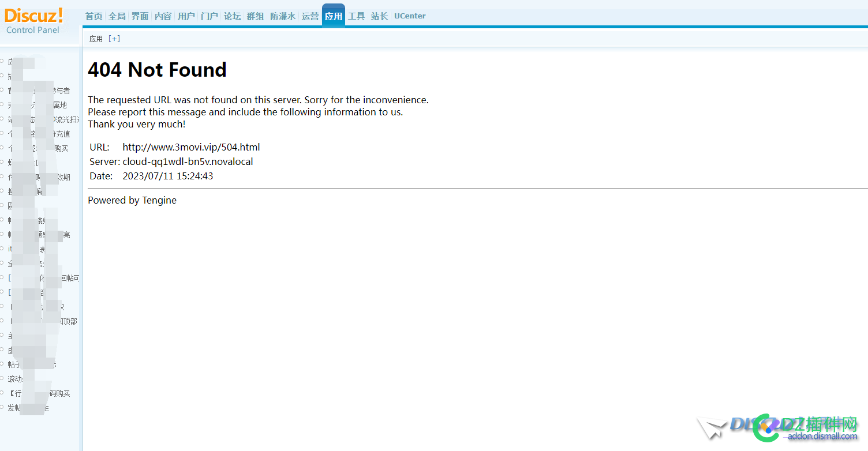This screenshot has width=868, height=451.
Task: Click 'Thank you very much!' line
Action: click(x=136, y=124)
